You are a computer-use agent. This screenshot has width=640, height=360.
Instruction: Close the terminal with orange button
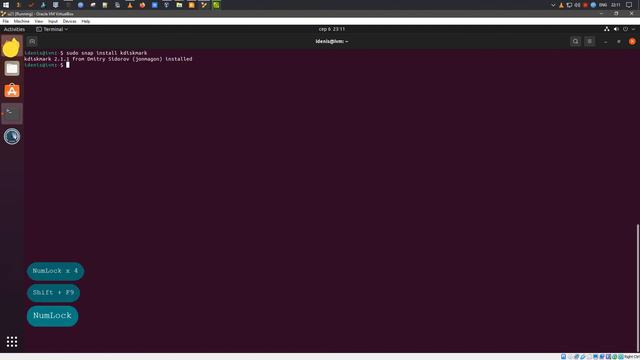(632, 42)
